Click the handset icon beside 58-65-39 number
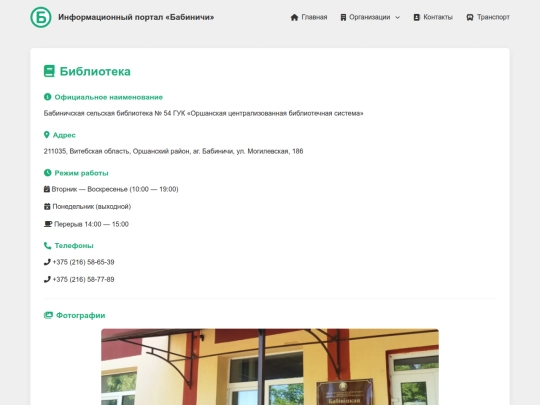The width and height of the screenshot is (540, 405). click(47, 262)
